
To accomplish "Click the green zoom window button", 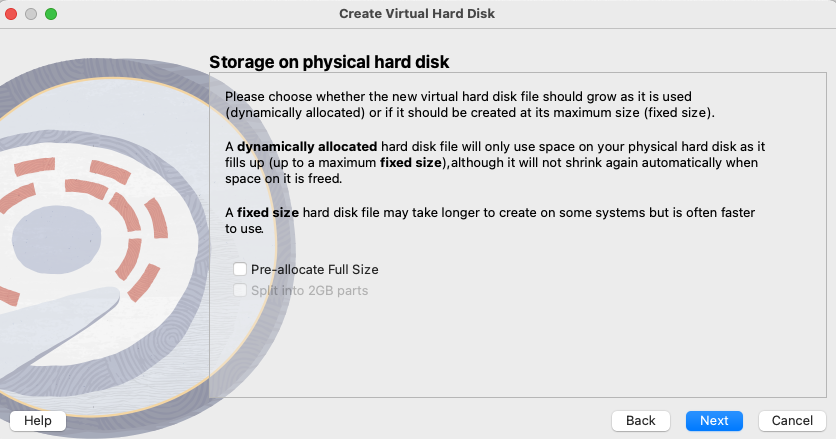I will point(51,14).
